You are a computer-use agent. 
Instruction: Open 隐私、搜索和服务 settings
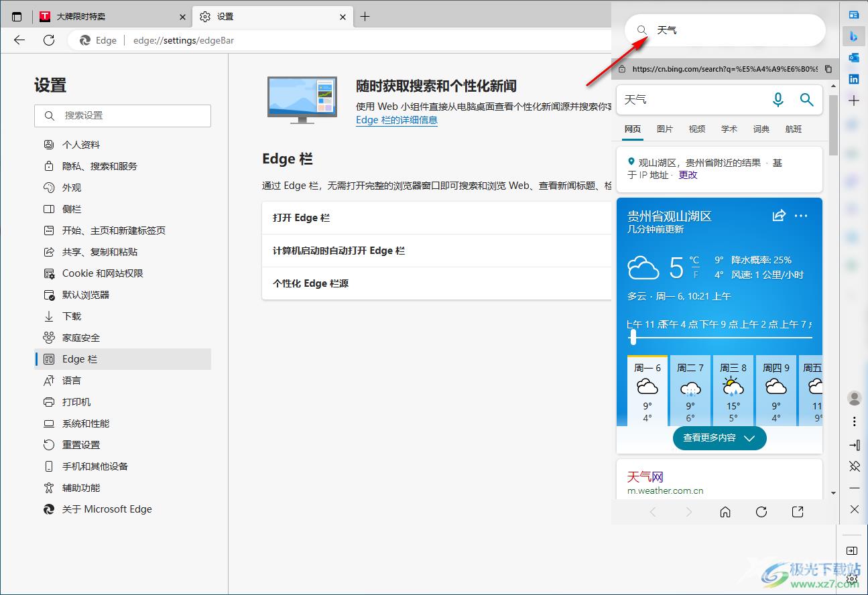point(123,166)
